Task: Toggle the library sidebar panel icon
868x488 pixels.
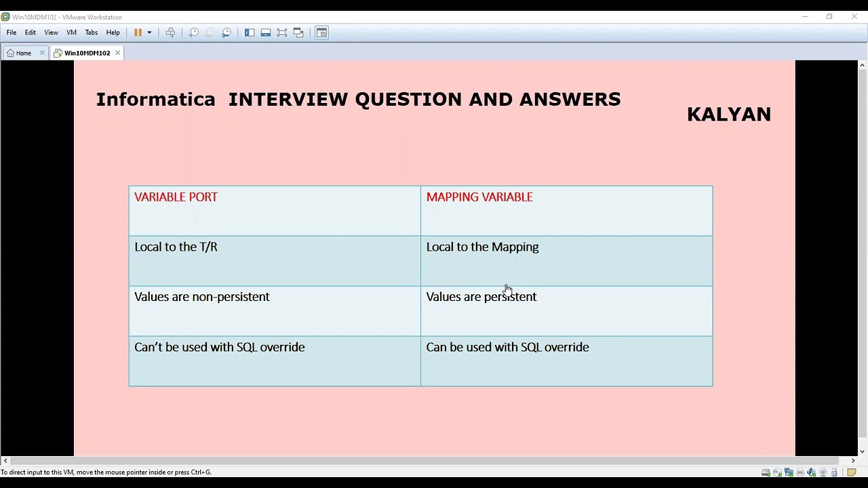Action: coord(250,33)
